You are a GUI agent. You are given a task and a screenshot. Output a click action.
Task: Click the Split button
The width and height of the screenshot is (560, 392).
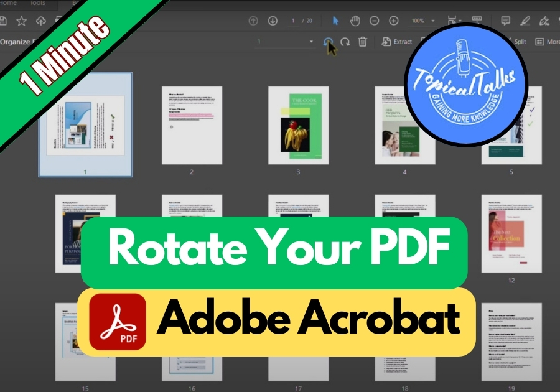click(520, 42)
